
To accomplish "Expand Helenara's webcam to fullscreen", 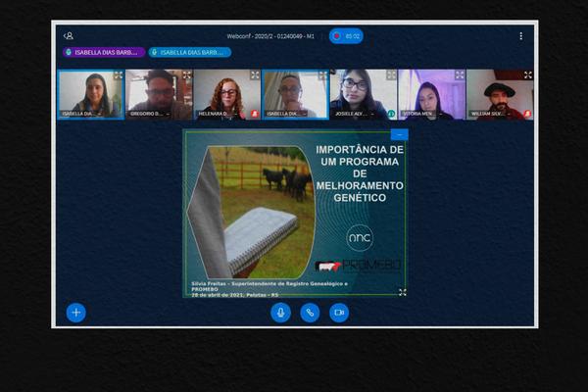I will coord(255,75).
